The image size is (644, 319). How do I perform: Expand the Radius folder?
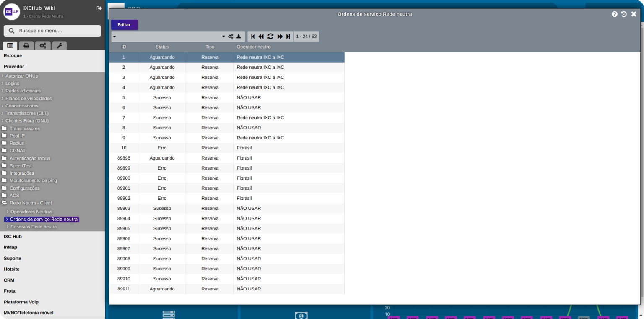point(17,143)
